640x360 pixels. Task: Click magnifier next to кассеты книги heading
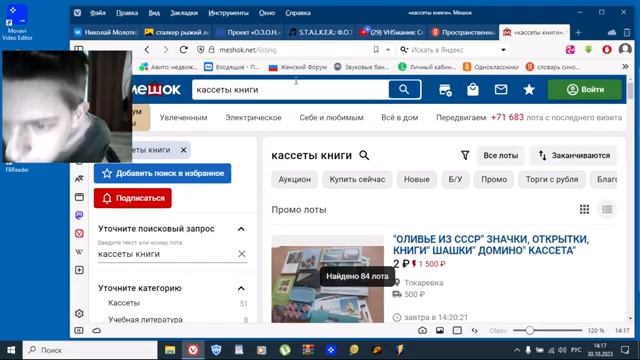pos(364,155)
